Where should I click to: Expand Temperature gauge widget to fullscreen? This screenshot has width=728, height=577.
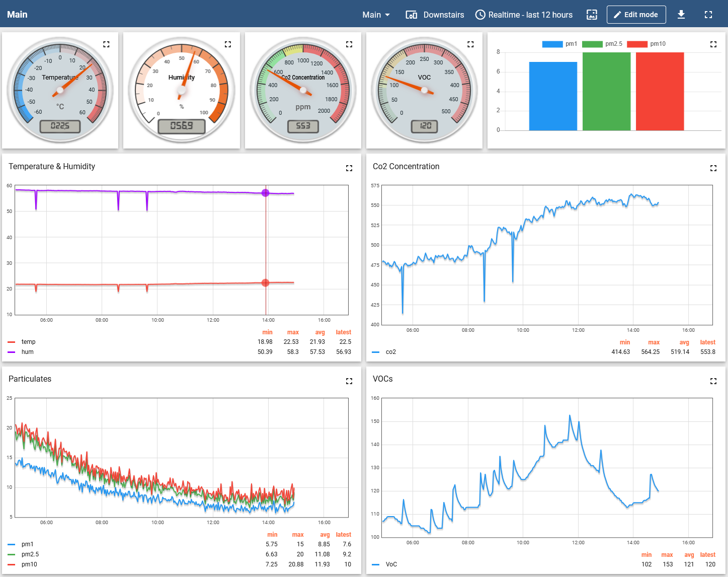[x=106, y=44]
